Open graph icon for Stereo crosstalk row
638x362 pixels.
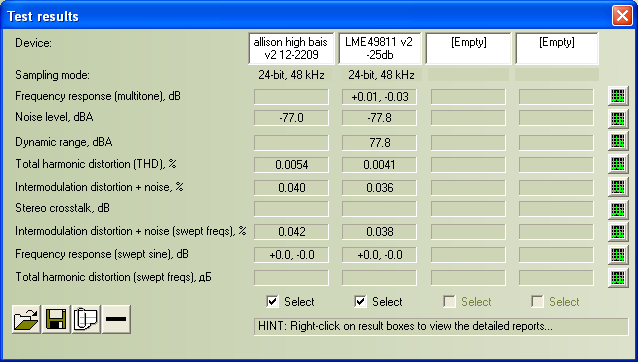pos(618,209)
